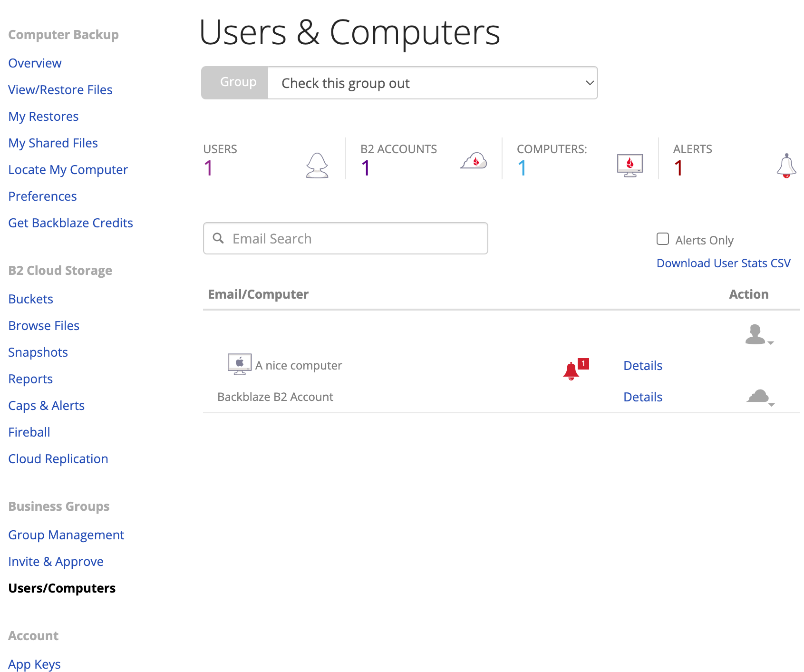Click the Mac computer icon beside A nice computer
This screenshot has width=804, height=672.
[240, 365]
